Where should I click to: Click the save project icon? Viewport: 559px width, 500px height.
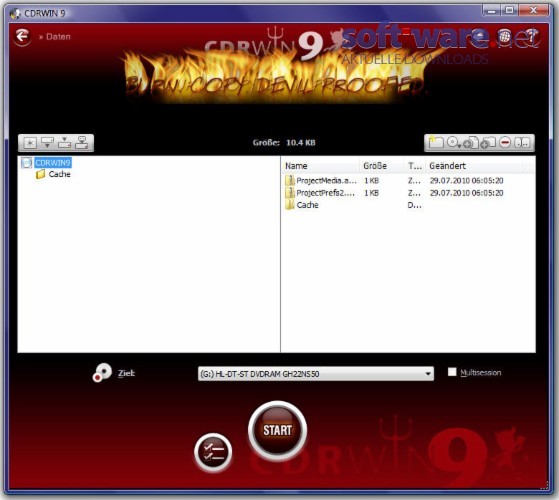65,143
